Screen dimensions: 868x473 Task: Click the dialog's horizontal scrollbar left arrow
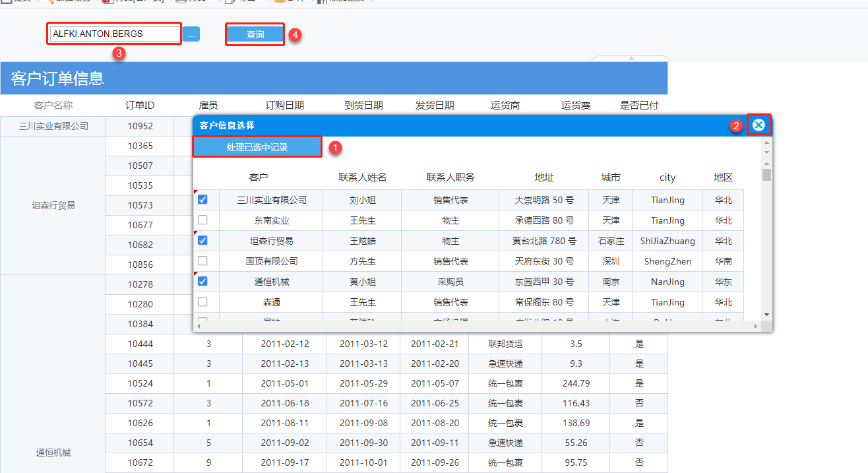[x=198, y=326]
